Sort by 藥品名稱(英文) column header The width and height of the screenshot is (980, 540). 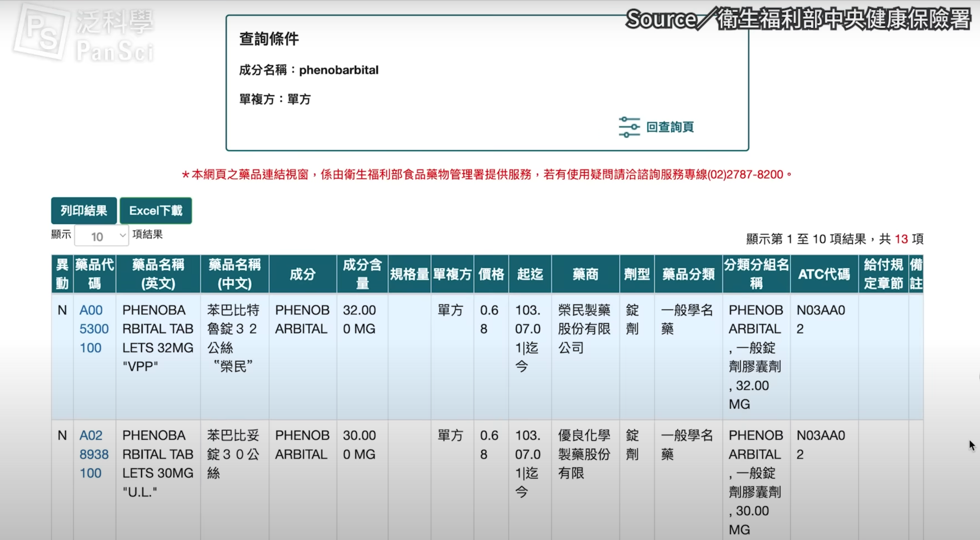coord(158,274)
